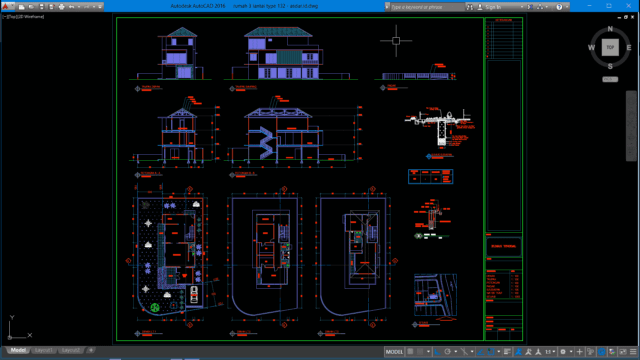Click the keyword search input field
Image resolution: width=640 pixels, height=360 pixels.
pyautogui.click(x=427, y=7)
